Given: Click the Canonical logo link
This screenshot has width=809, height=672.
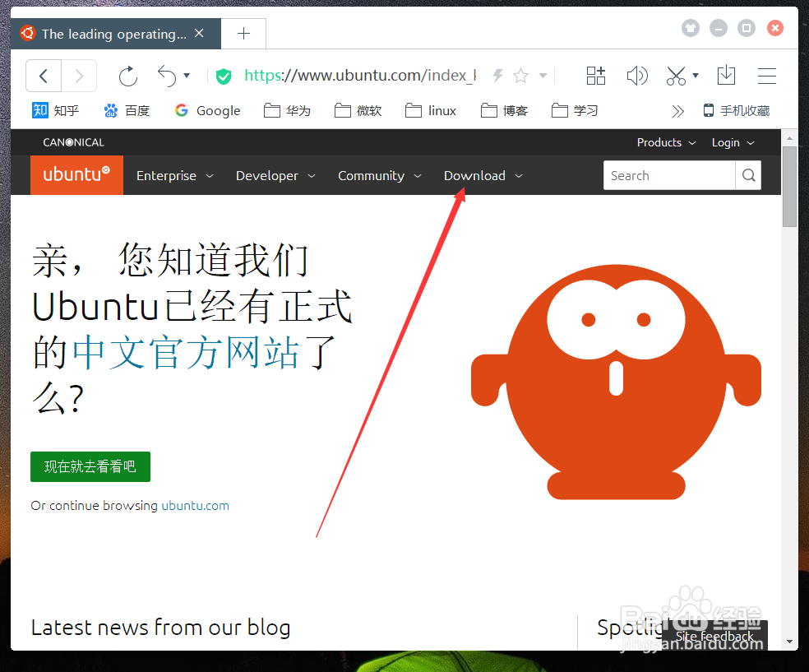Looking at the screenshot, I should (73, 142).
